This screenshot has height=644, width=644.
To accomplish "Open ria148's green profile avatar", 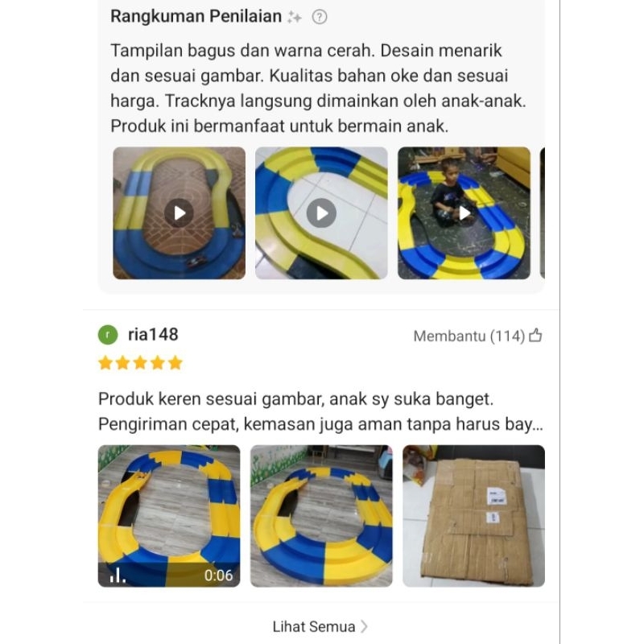I will 108,335.
